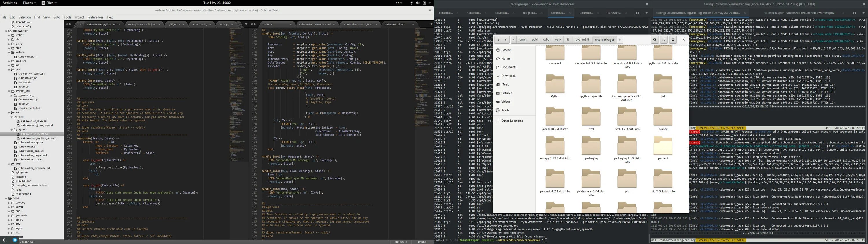Collapse the priv folder

[x=9, y=70]
